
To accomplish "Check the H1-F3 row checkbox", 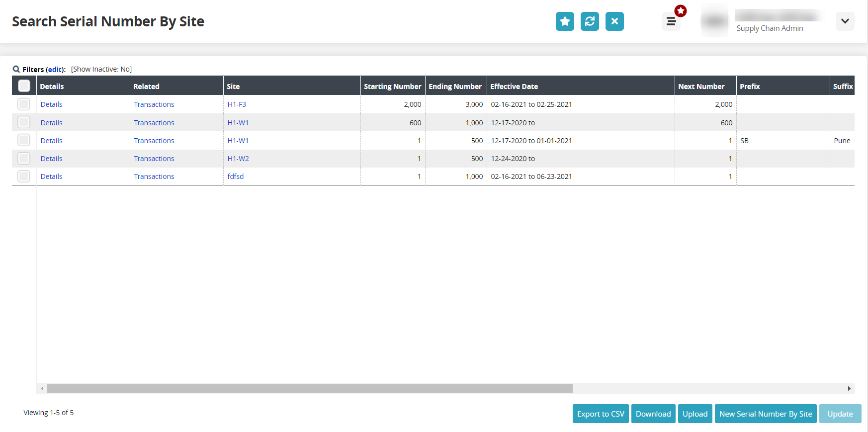I will click(x=24, y=104).
